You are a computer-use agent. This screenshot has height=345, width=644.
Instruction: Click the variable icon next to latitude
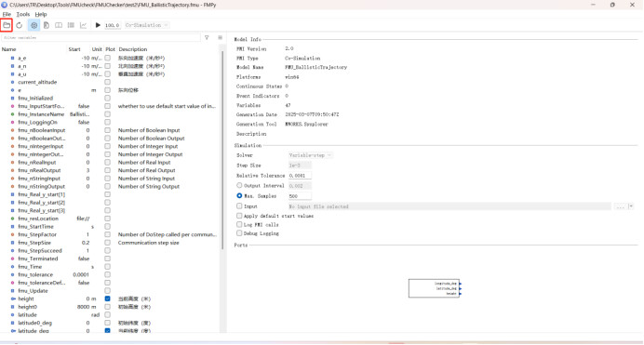point(12,315)
